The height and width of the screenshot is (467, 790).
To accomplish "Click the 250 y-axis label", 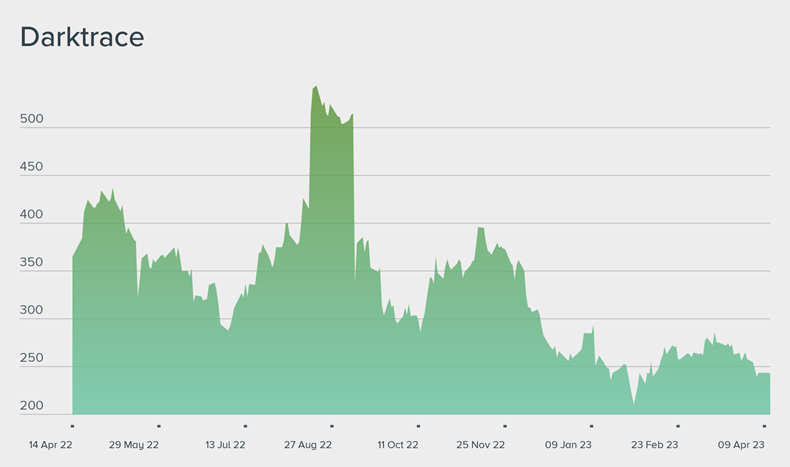I will (x=32, y=358).
